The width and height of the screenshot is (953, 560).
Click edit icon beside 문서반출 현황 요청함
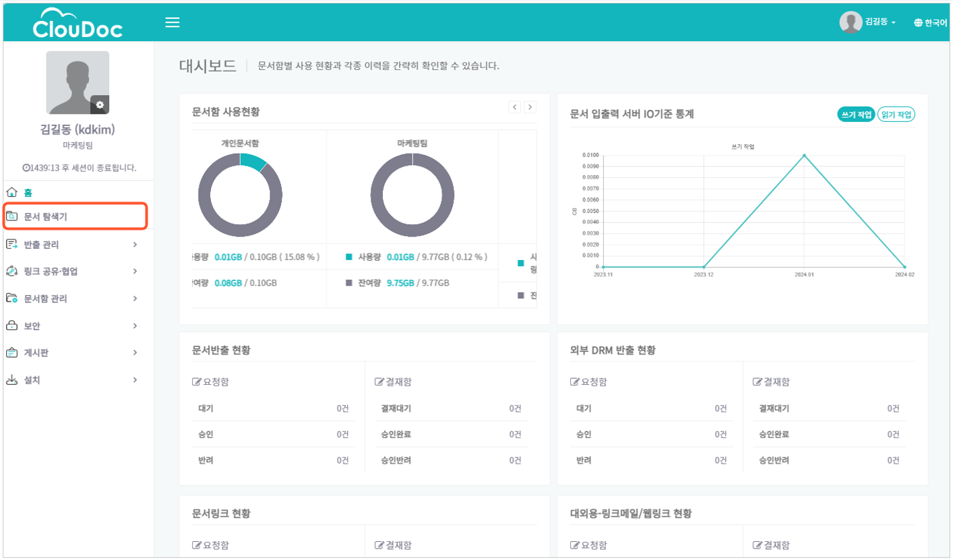(197, 381)
